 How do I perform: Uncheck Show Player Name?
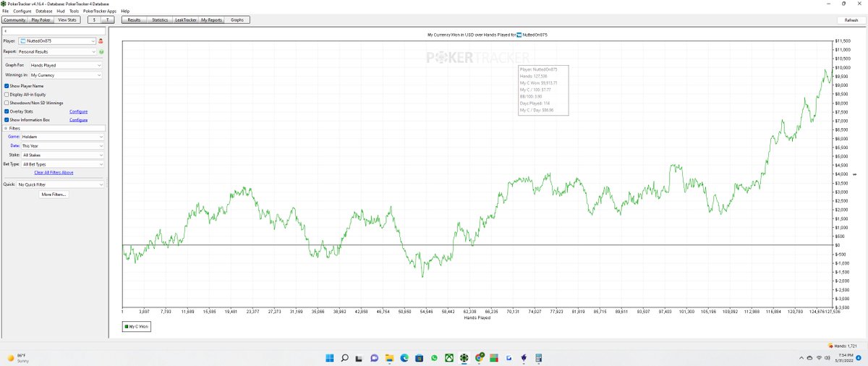coord(7,86)
